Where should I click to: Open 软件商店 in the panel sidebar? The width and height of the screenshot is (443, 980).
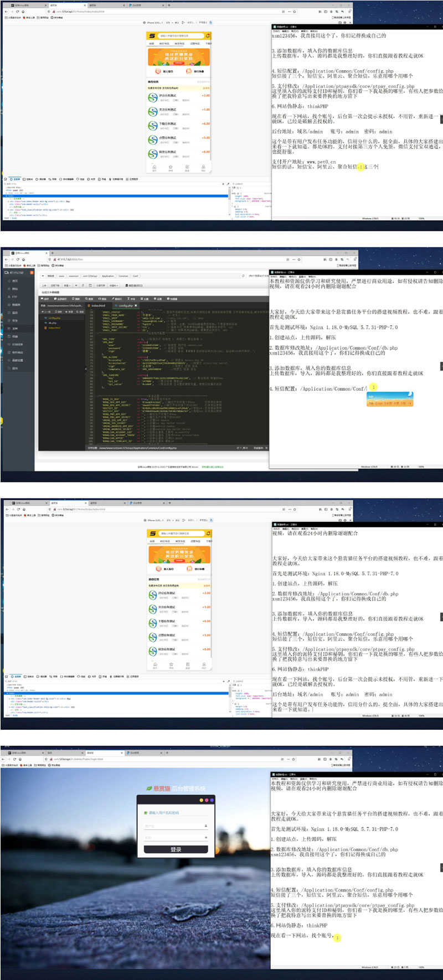tap(17, 352)
